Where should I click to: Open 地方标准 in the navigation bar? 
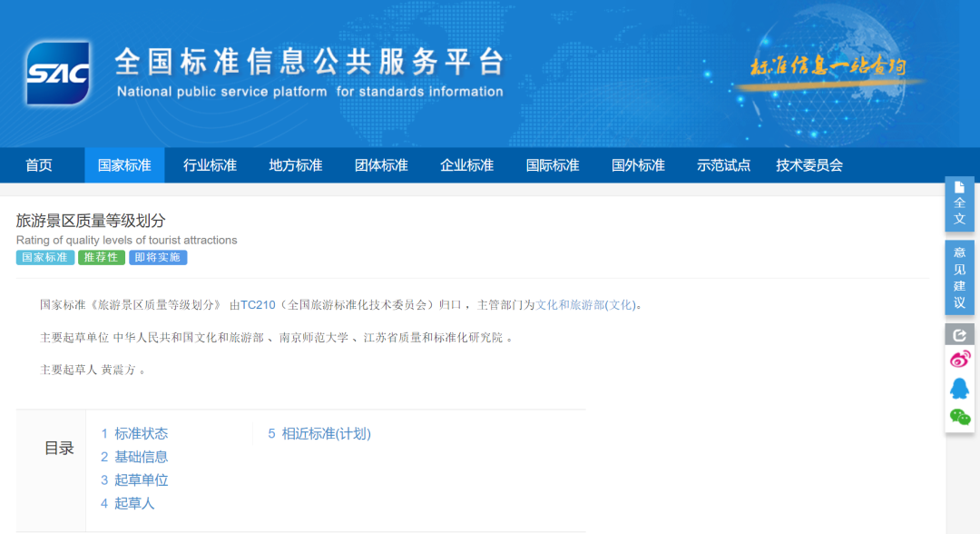tap(296, 165)
